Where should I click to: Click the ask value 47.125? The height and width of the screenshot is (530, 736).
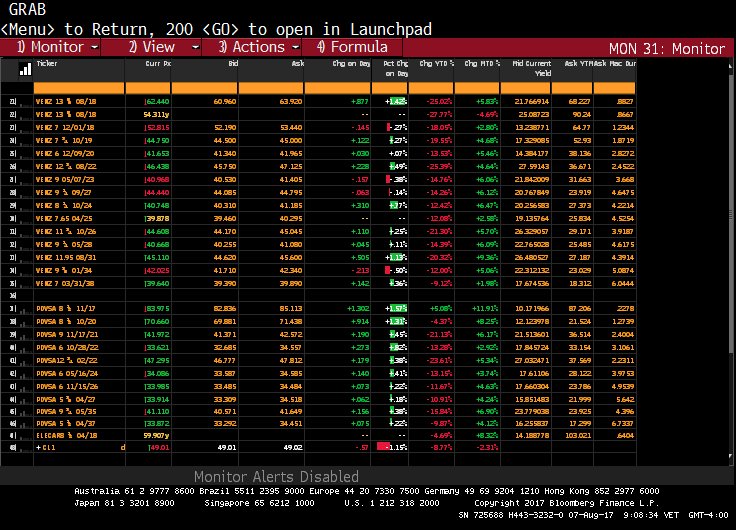coord(291,167)
